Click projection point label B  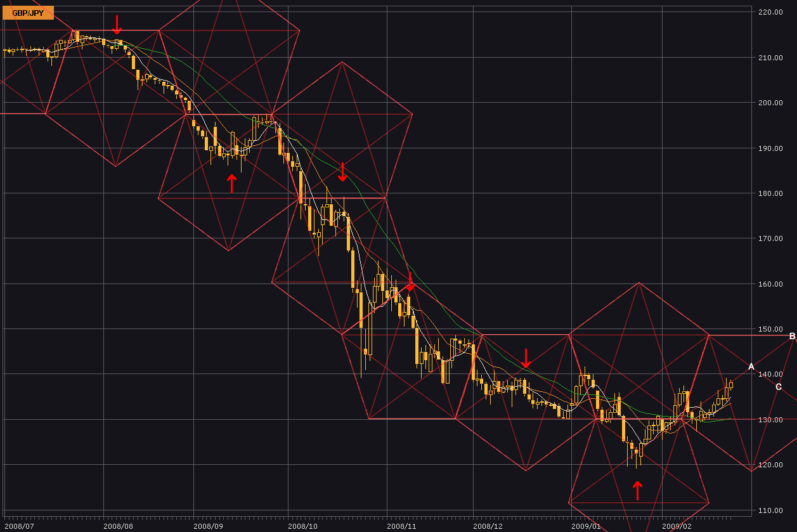coord(792,336)
